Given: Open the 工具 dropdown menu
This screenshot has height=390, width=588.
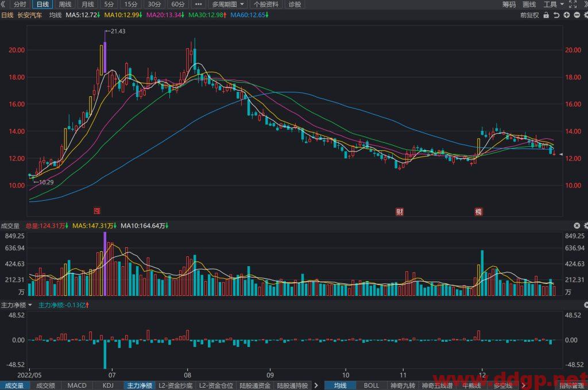Looking at the screenshot, I should tap(554, 4).
